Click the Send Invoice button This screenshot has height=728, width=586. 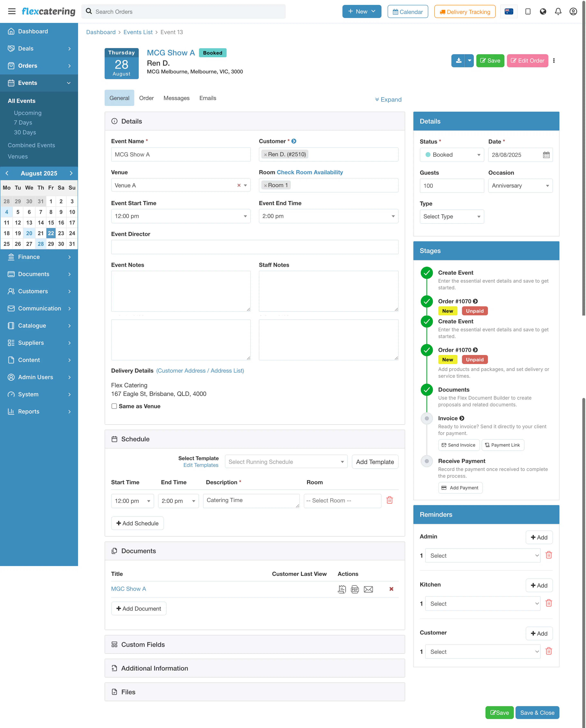point(459,445)
